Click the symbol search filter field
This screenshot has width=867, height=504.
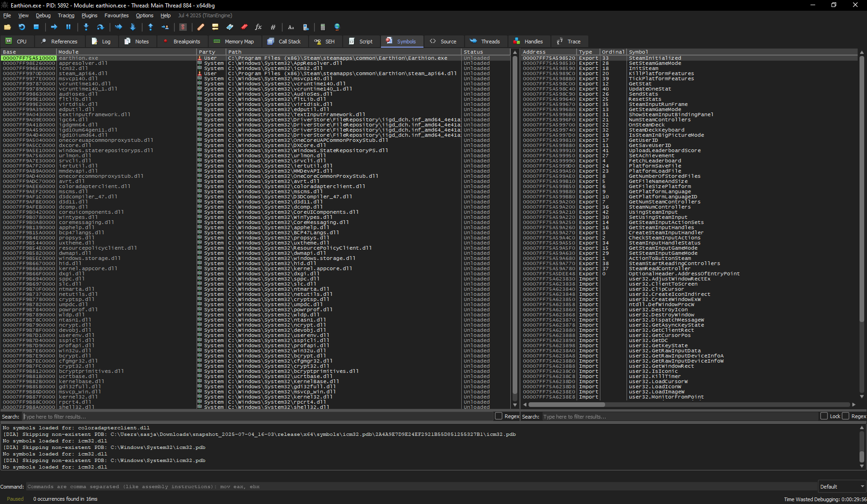click(680, 417)
